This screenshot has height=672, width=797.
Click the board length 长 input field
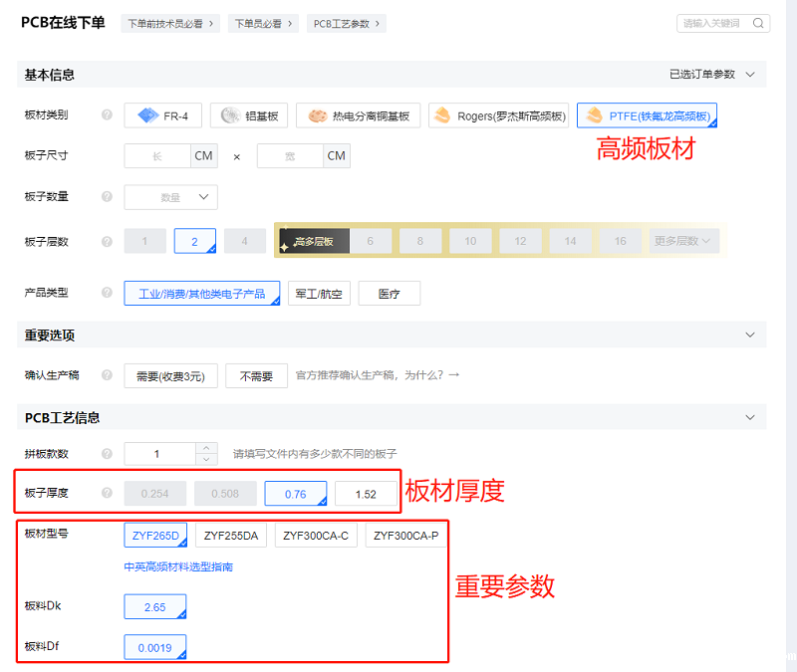[x=156, y=156]
